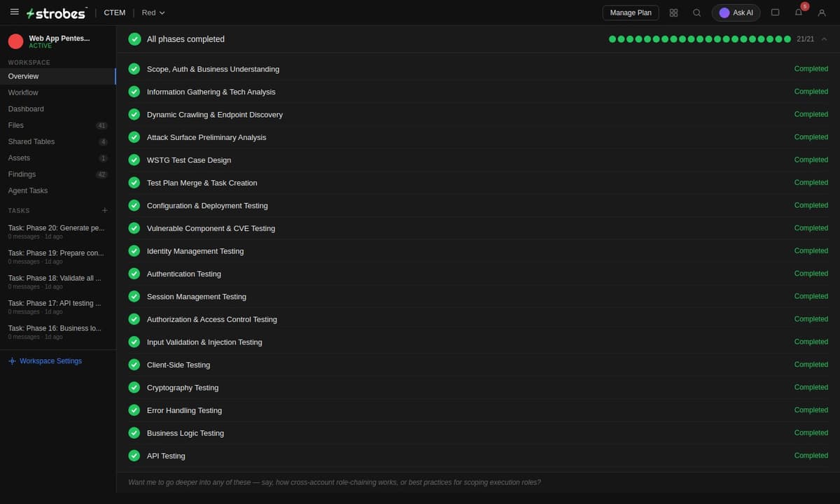840x504 pixels.
Task: Add a new task with plus icon
Action: 105,210
